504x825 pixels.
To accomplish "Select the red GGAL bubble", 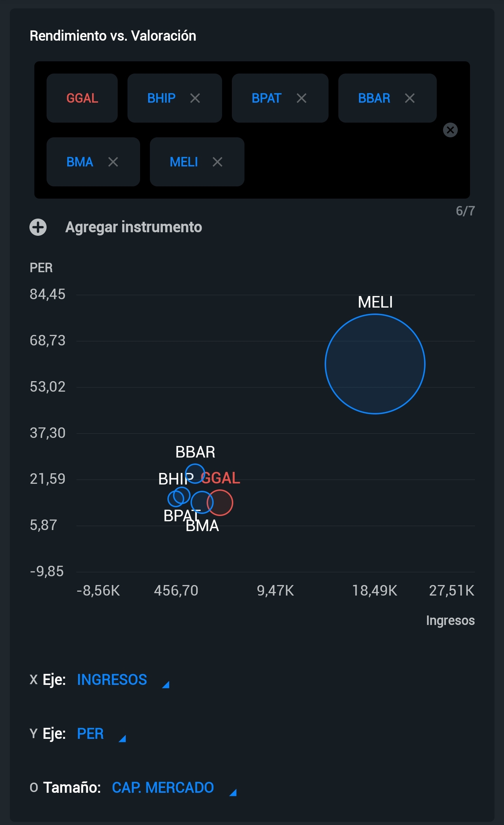I will coord(220,503).
